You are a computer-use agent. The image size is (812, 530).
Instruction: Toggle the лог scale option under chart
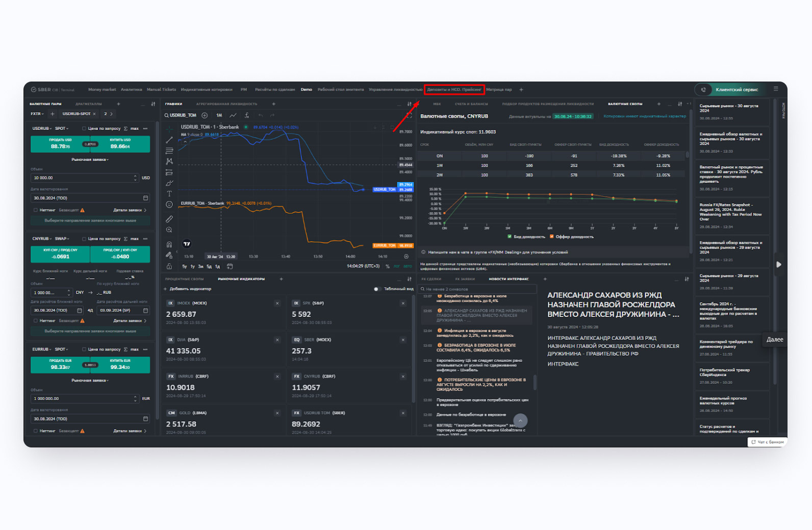[397, 266]
